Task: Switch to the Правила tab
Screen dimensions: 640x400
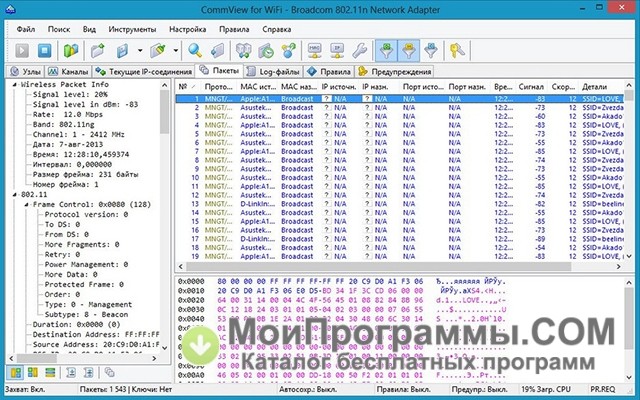Action: click(x=329, y=71)
